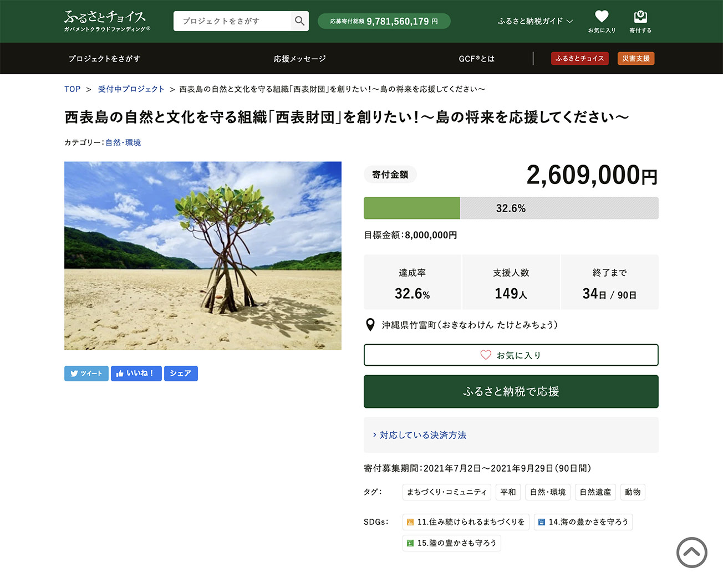Select the 平和 tag

click(508, 492)
